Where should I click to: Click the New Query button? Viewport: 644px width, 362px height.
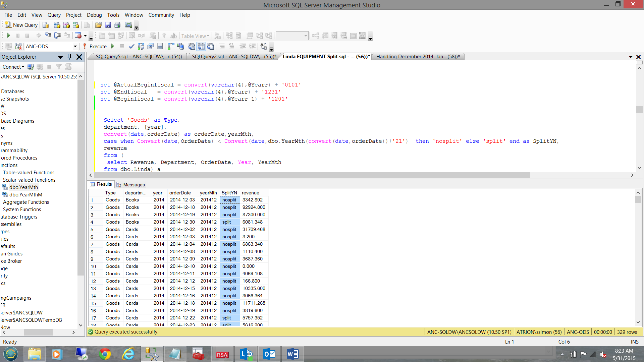point(21,25)
